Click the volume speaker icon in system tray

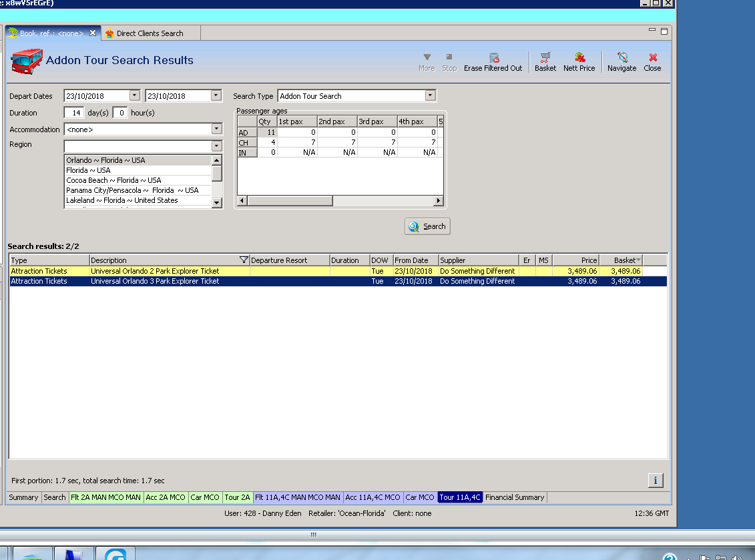click(737, 557)
